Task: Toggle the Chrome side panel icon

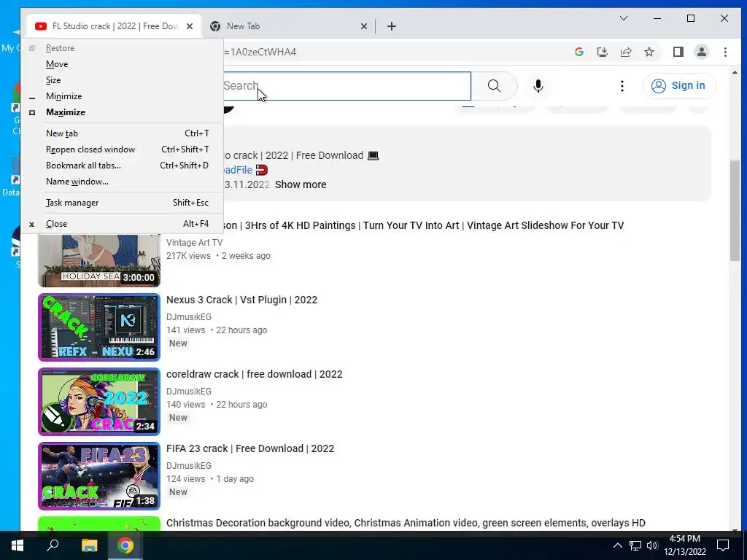Action: pos(678,52)
